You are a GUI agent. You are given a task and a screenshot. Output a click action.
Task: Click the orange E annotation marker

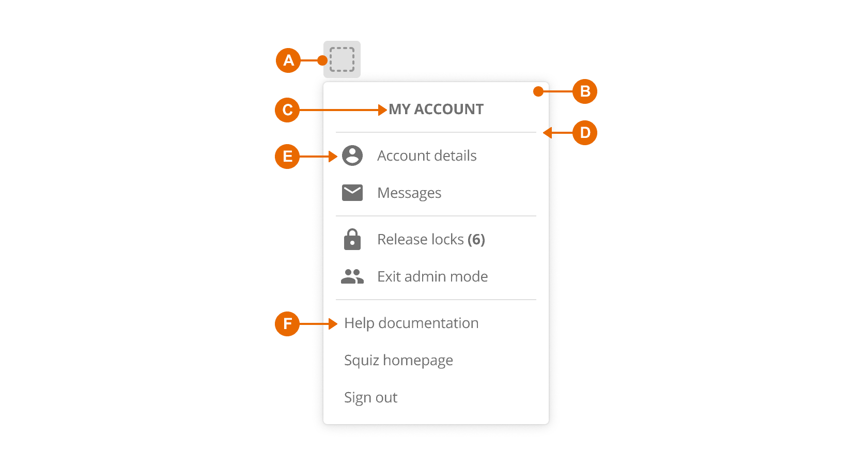(287, 157)
